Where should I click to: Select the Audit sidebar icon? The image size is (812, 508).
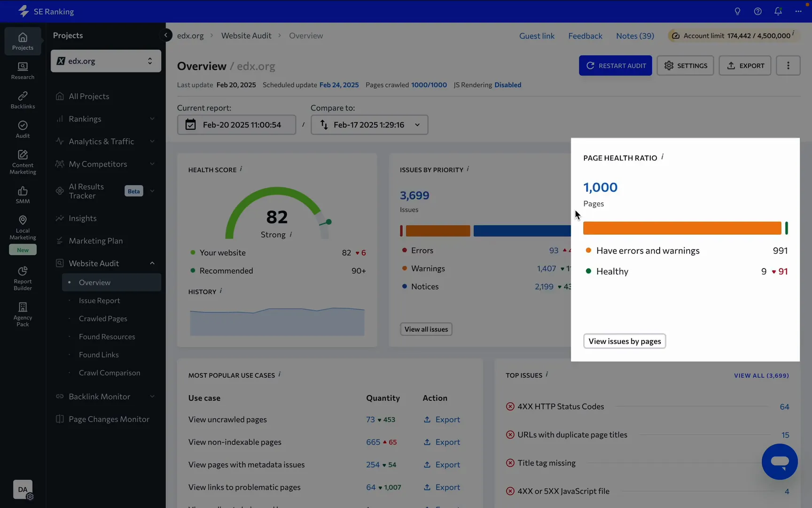click(x=22, y=129)
